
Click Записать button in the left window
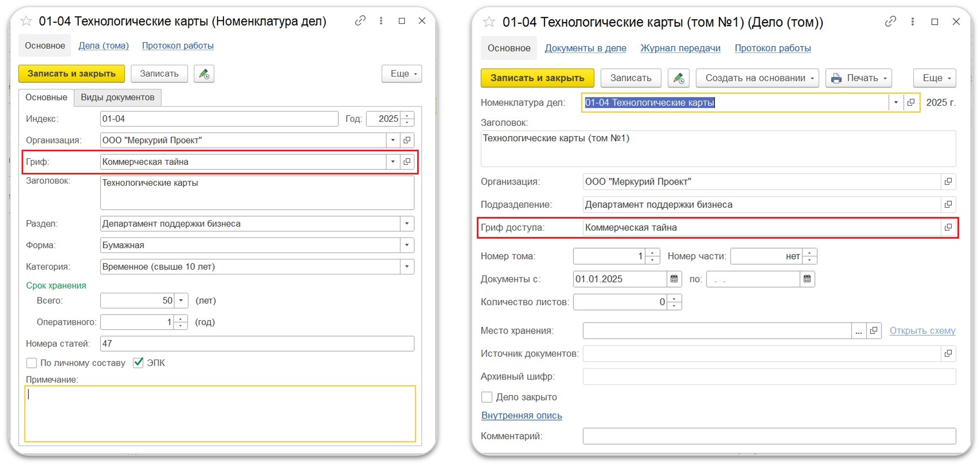point(159,74)
